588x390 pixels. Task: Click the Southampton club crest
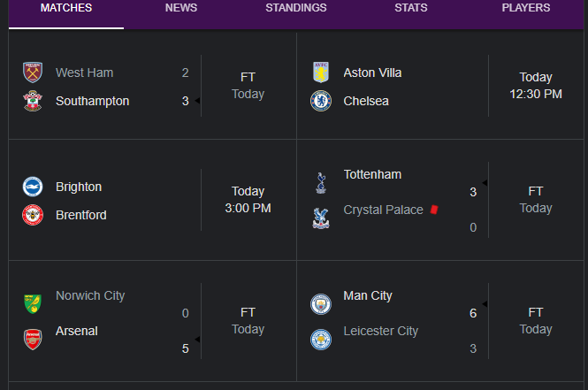[33, 101]
